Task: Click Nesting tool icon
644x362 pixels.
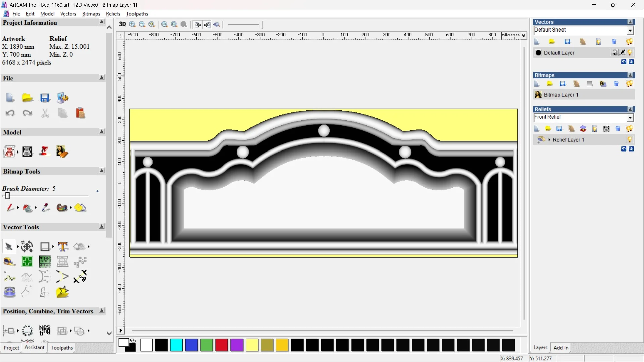Action: (x=44, y=330)
